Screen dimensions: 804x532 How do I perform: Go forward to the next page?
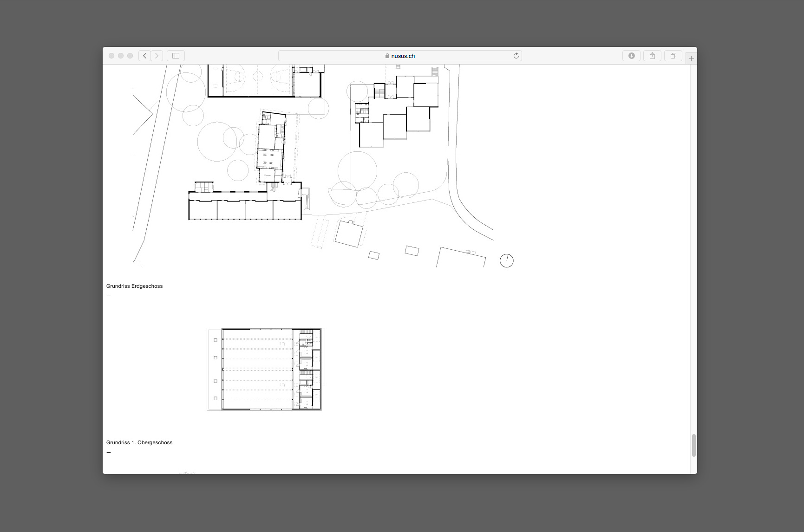point(157,56)
